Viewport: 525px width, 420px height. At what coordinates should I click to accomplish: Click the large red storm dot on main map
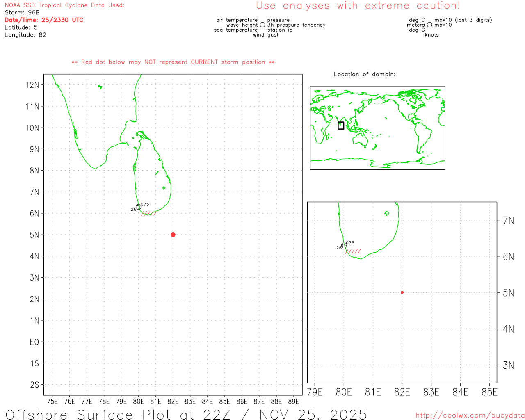pyautogui.click(x=173, y=235)
